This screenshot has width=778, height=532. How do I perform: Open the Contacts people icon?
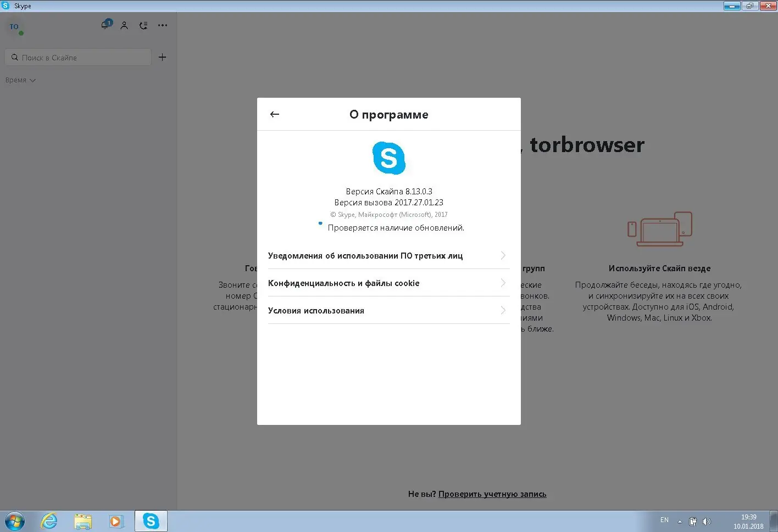point(124,25)
